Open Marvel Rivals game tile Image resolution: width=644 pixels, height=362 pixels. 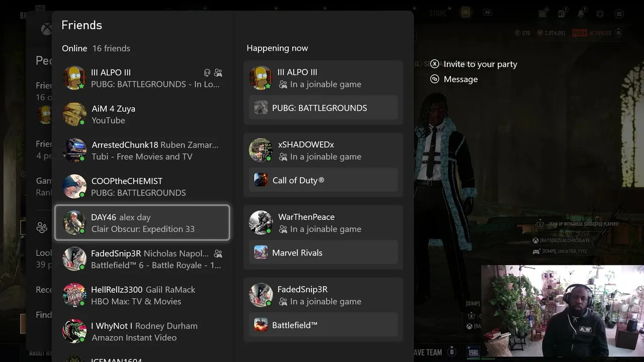323,252
